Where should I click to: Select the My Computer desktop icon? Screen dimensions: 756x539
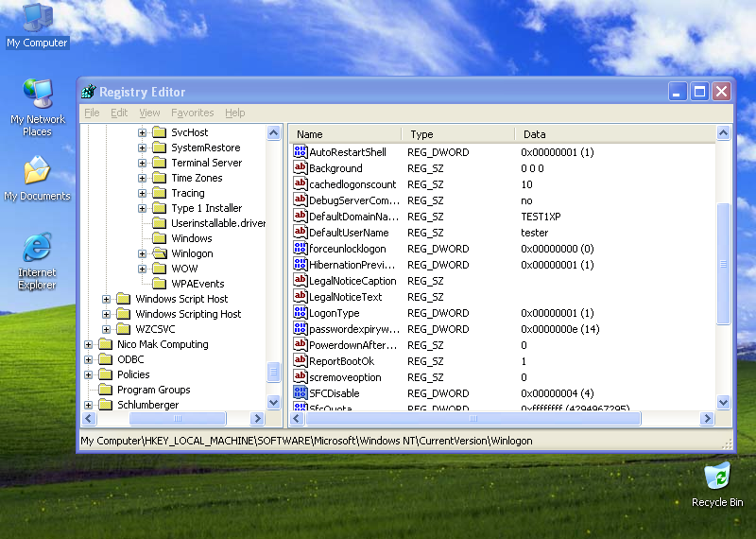pos(38,18)
